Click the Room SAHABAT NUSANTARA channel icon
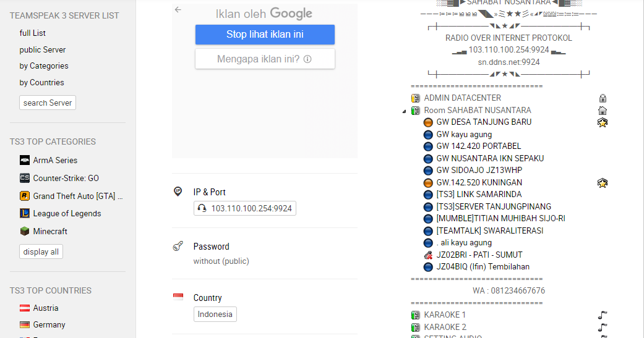 point(416,111)
